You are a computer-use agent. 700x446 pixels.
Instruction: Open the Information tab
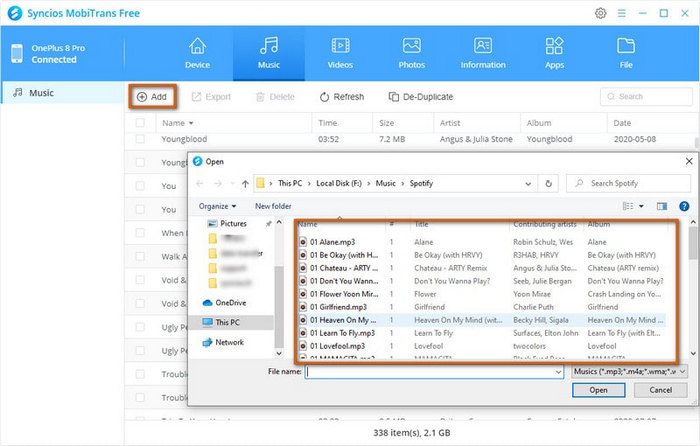pos(483,54)
